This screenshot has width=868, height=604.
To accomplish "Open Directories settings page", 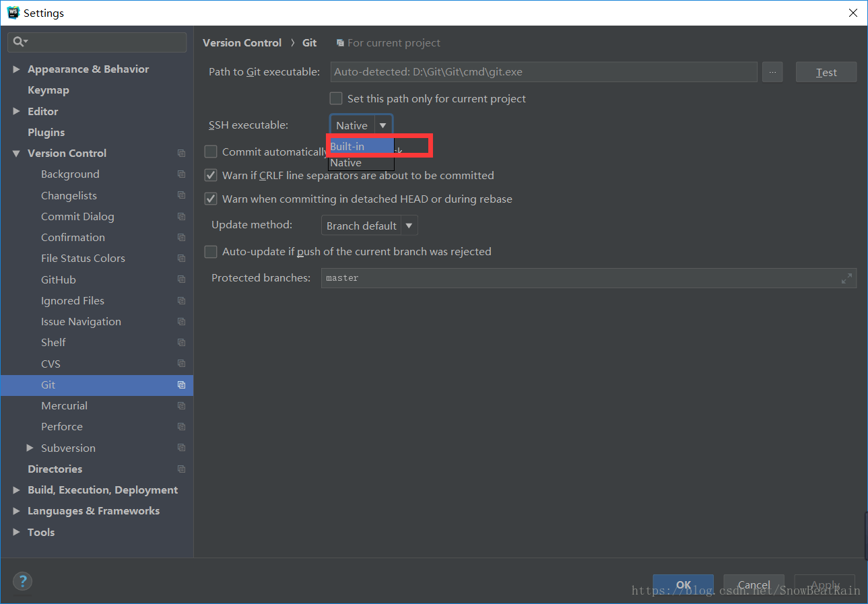I will [55, 469].
